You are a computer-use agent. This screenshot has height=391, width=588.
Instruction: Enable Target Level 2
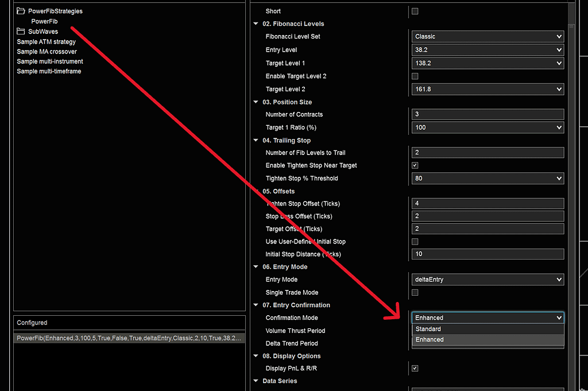(x=415, y=76)
